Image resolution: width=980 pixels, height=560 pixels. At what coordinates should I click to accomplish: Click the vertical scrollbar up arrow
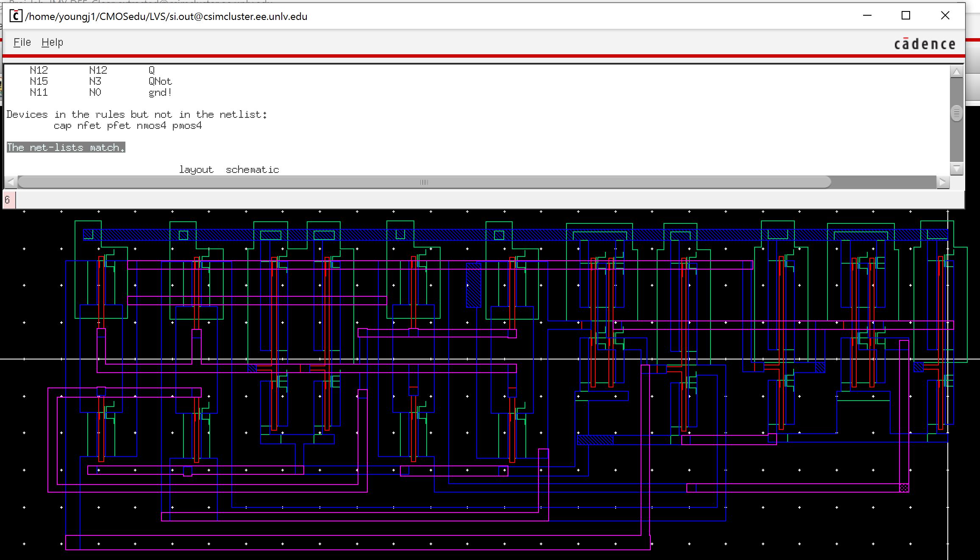(x=956, y=72)
